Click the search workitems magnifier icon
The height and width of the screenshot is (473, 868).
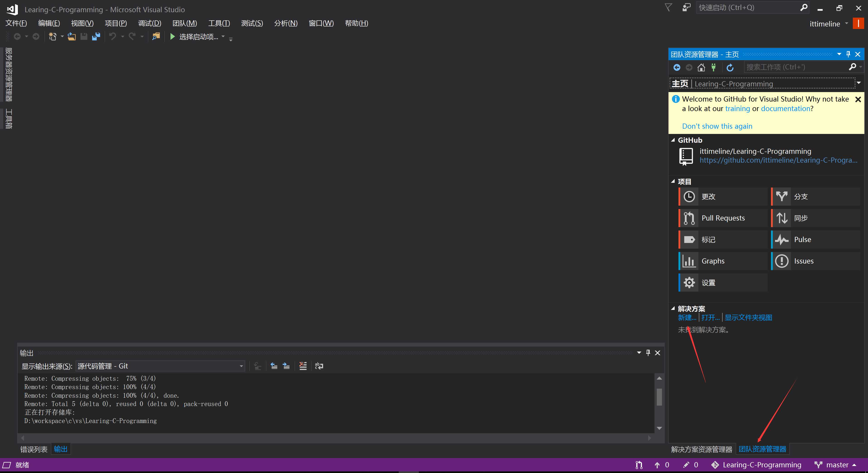(852, 67)
